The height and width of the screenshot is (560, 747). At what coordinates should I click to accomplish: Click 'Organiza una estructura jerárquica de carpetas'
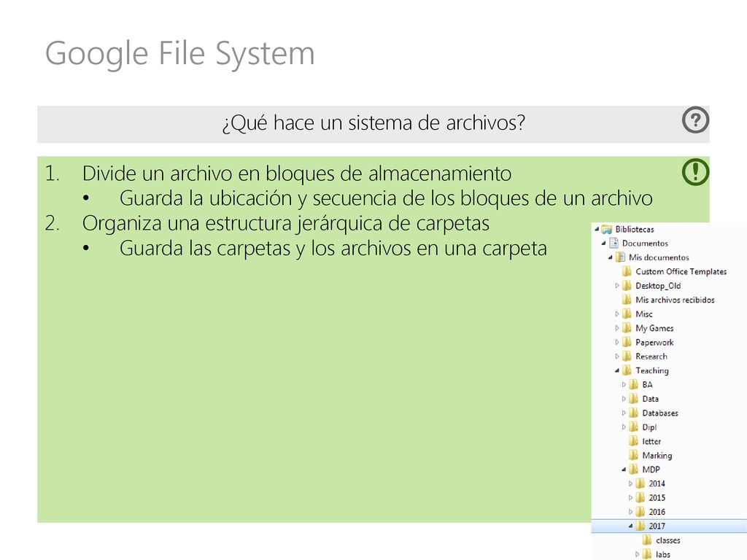(x=286, y=223)
